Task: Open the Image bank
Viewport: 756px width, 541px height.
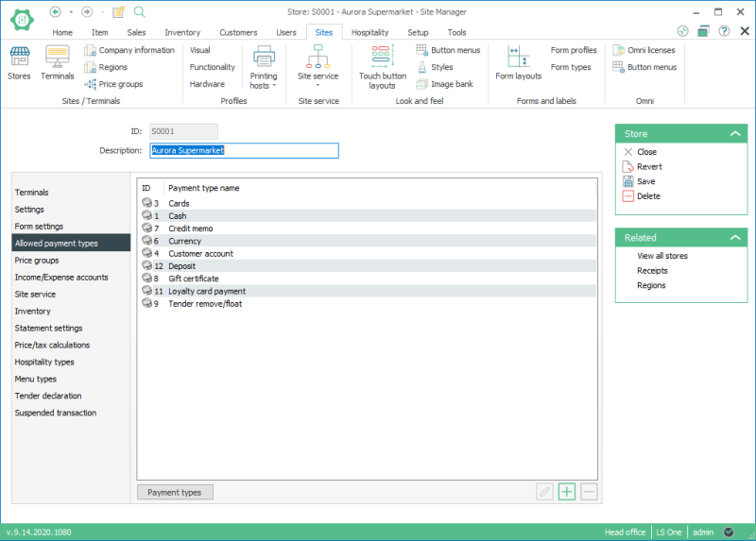Action: (x=444, y=84)
